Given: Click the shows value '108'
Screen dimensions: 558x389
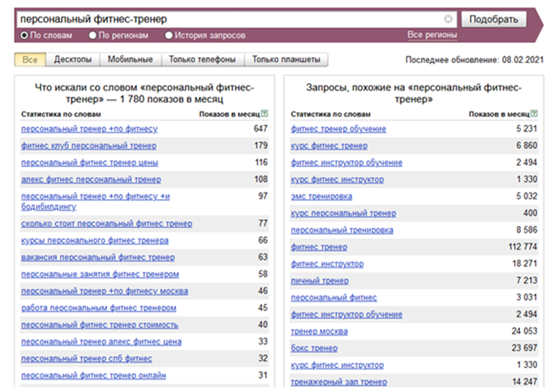Looking at the screenshot, I should (261, 179).
